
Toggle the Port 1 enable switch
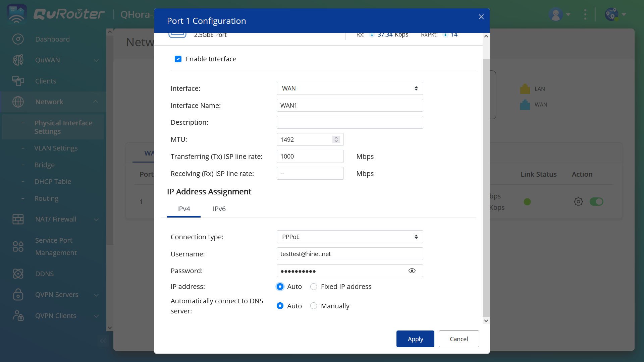click(x=597, y=201)
